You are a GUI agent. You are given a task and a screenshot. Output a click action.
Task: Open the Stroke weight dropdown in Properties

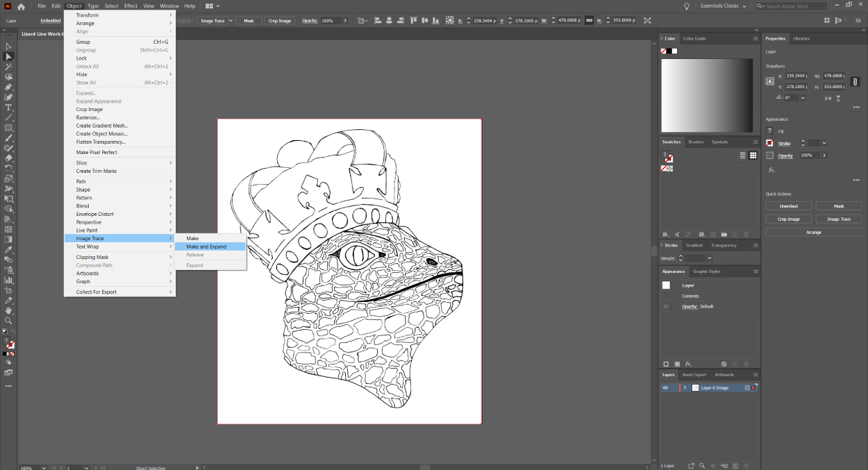(824, 143)
